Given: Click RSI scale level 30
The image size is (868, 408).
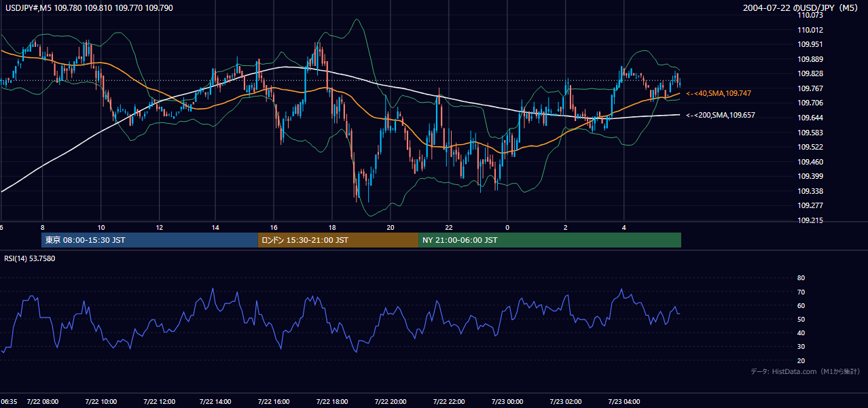Looking at the screenshot, I should [801, 347].
